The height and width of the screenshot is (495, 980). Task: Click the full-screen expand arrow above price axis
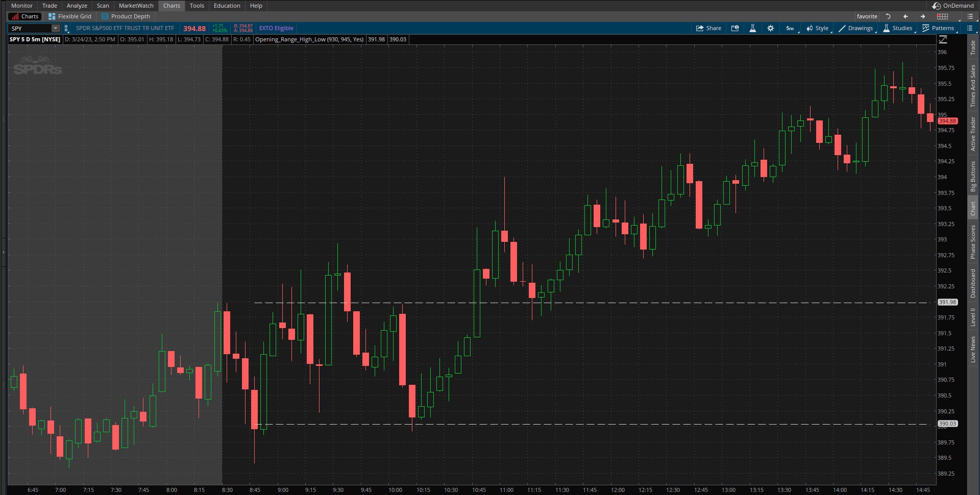(x=943, y=39)
